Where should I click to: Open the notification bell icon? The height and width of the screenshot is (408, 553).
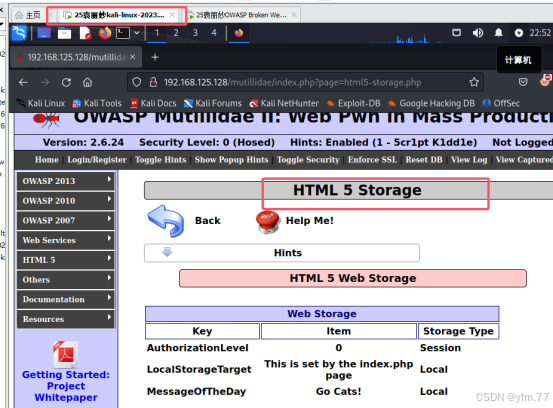pyautogui.click(x=498, y=33)
